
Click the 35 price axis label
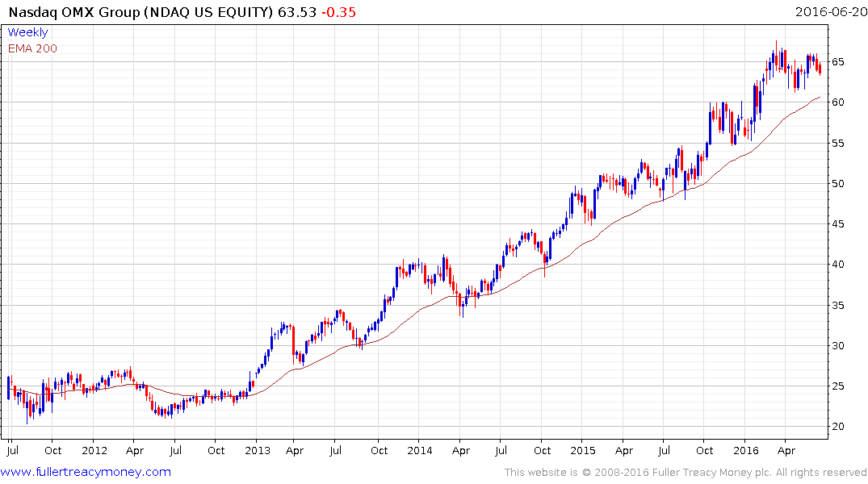pos(837,306)
